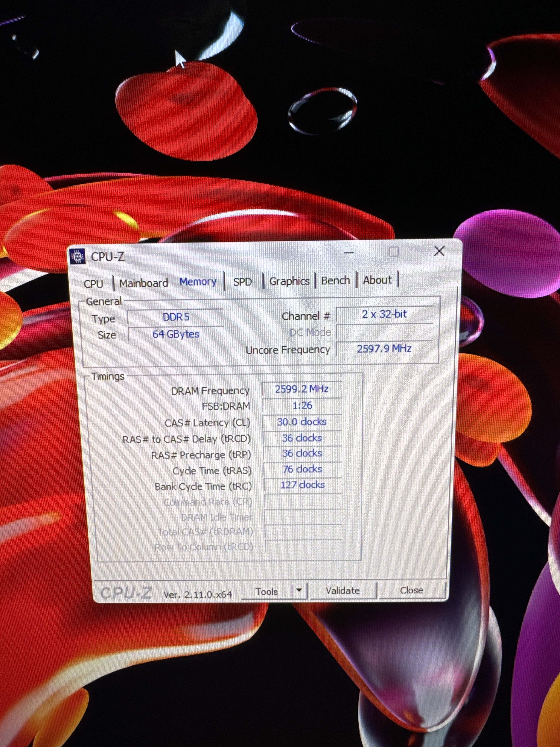560x747 pixels.
Task: Click the Close button at bottom
Action: click(411, 590)
